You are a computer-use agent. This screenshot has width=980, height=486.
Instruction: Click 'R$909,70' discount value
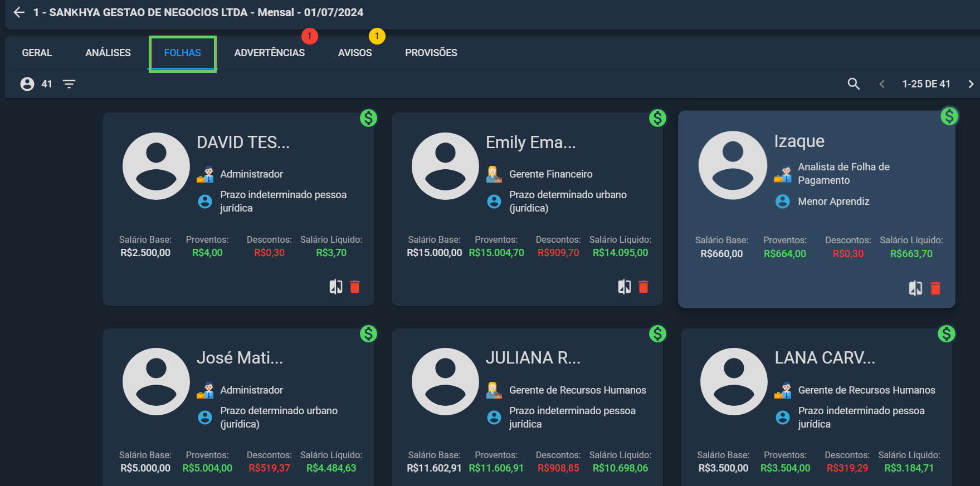point(558,253)
